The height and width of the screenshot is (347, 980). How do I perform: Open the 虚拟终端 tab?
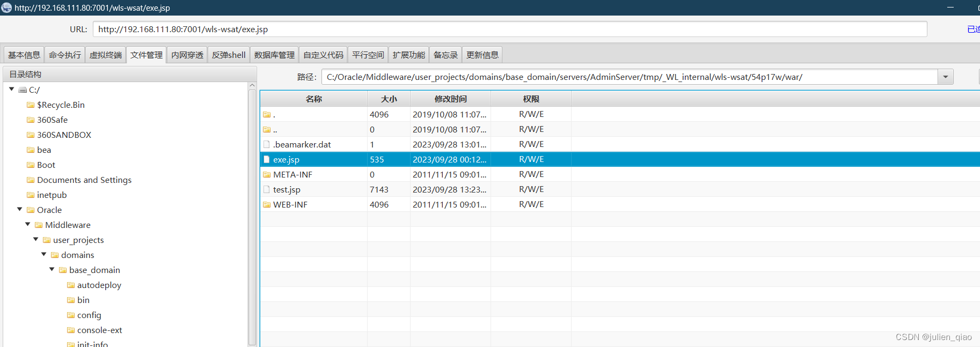pos(106,55)
